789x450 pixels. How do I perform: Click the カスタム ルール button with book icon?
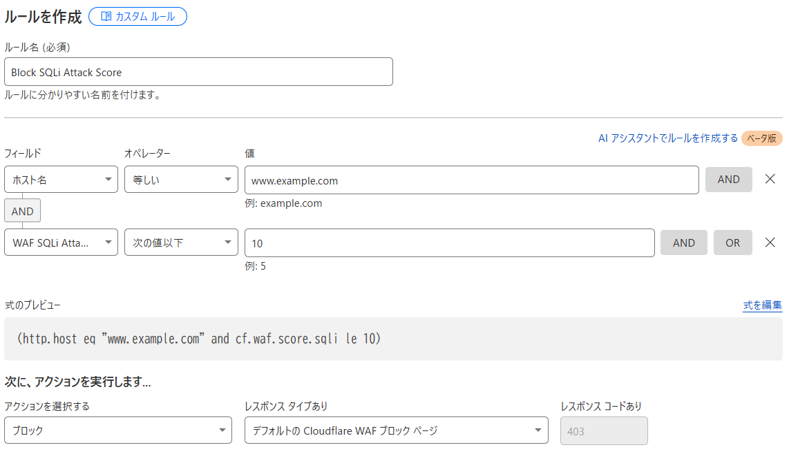click(x=137, y=16)
